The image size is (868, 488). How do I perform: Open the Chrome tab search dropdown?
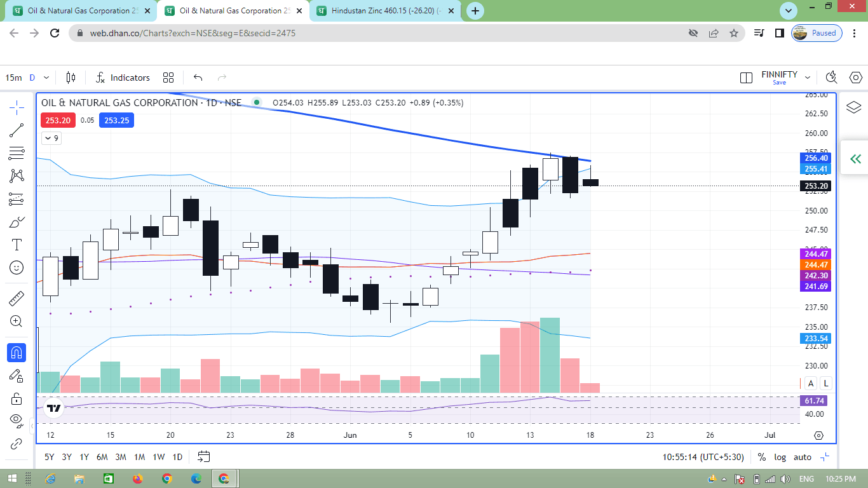[789, 10]
